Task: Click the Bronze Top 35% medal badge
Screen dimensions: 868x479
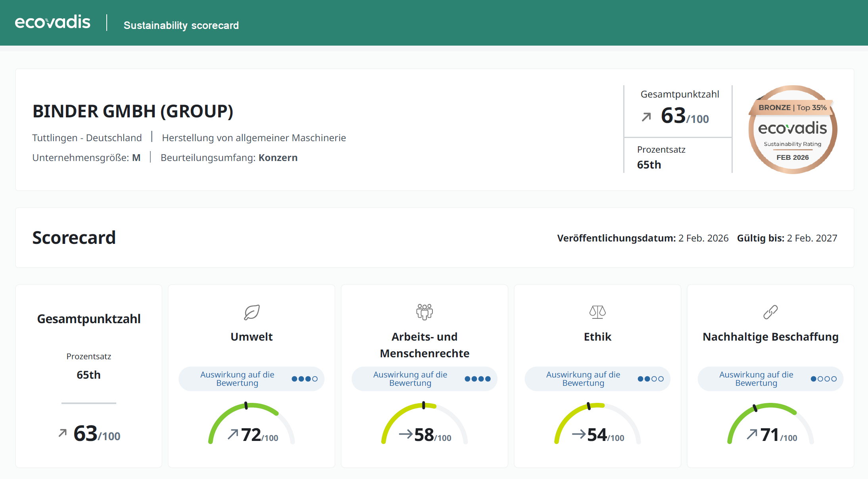Action: coord(792,130)
